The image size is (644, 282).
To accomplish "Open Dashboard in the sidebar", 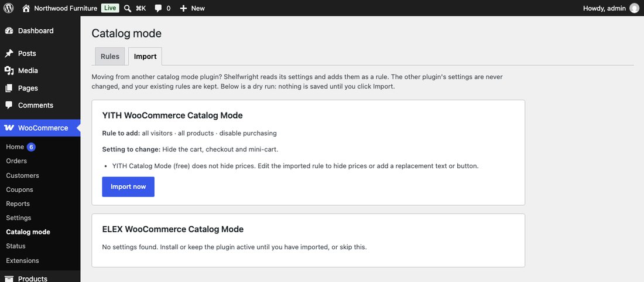I will [36, 31].
